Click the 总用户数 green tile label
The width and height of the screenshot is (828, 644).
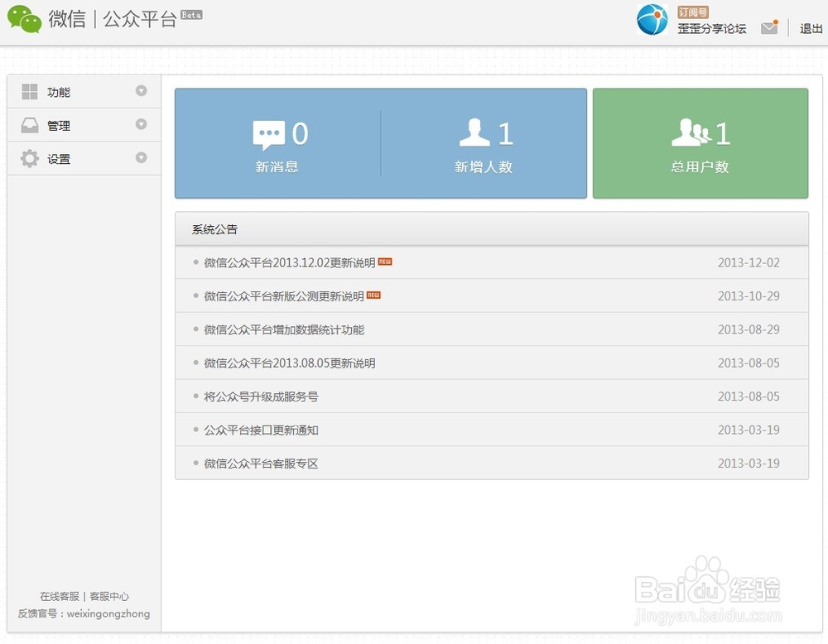700,167
